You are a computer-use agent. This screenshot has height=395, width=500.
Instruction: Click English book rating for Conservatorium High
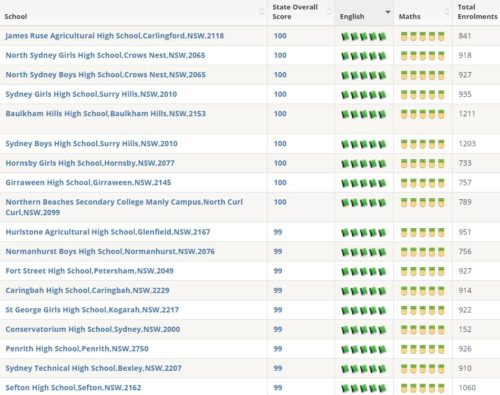tap(364, 330)
